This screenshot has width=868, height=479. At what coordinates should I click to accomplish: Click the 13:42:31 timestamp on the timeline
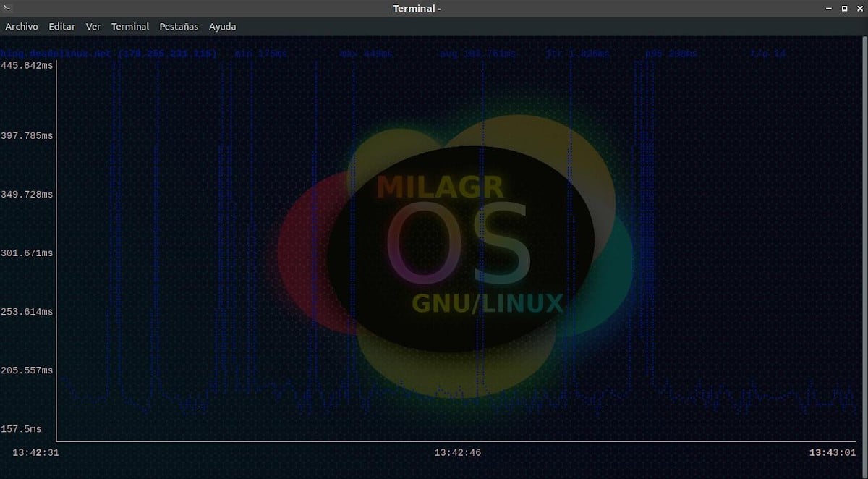(37, 452)
